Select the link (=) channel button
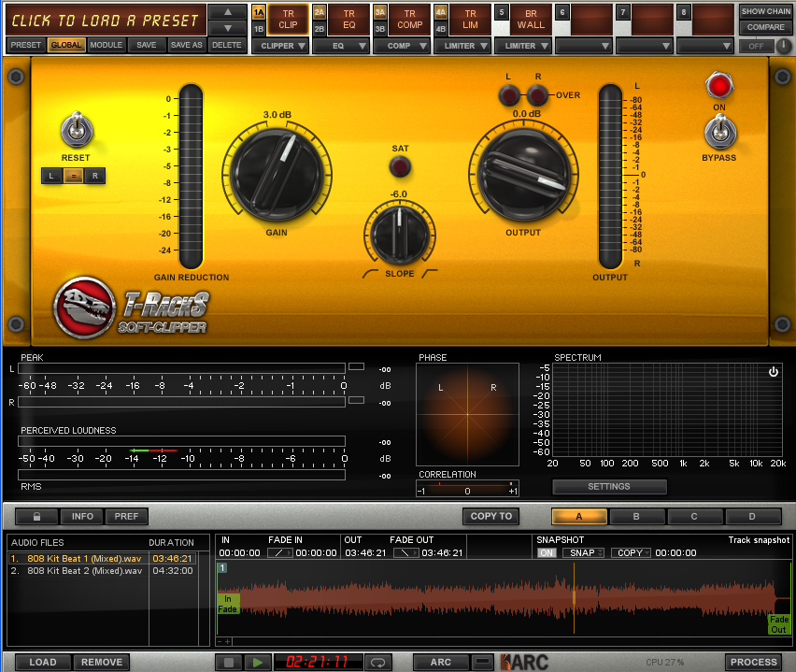 click(74, 176)
